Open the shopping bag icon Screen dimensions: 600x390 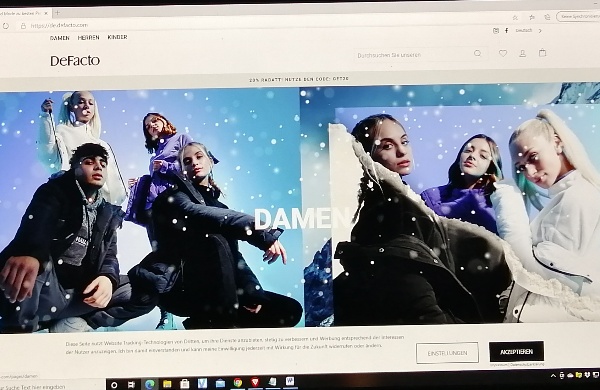click(542, 53)
